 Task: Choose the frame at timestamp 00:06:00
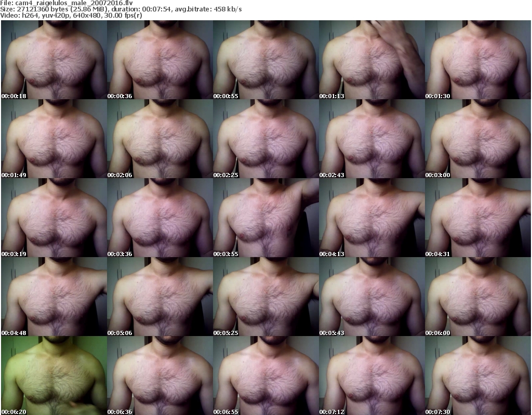point(478,297)
